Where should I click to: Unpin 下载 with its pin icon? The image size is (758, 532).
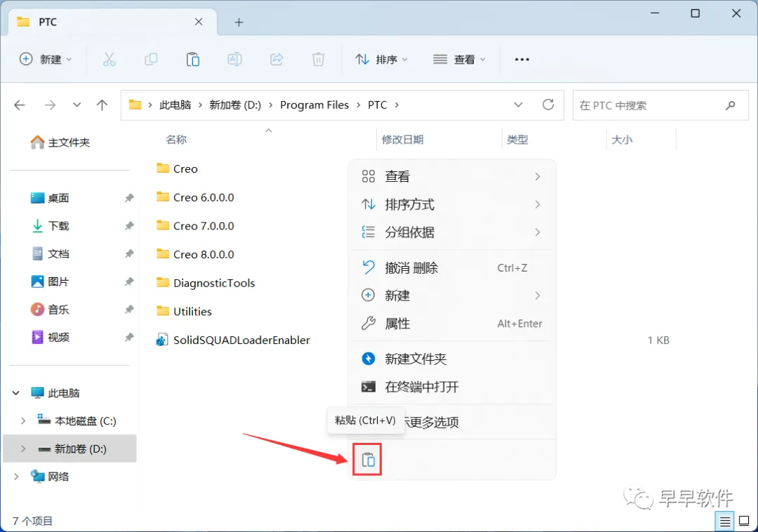click(x=128, y=226)
